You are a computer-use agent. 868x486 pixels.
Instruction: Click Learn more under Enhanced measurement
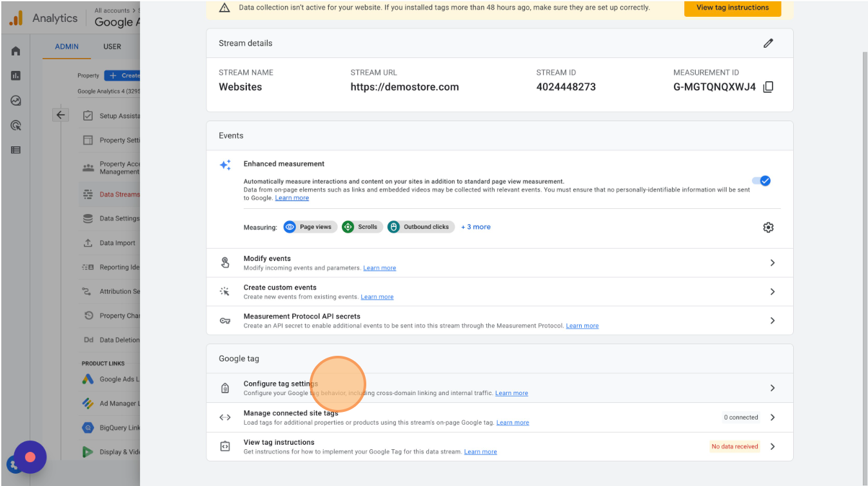[x=292, y=198]
